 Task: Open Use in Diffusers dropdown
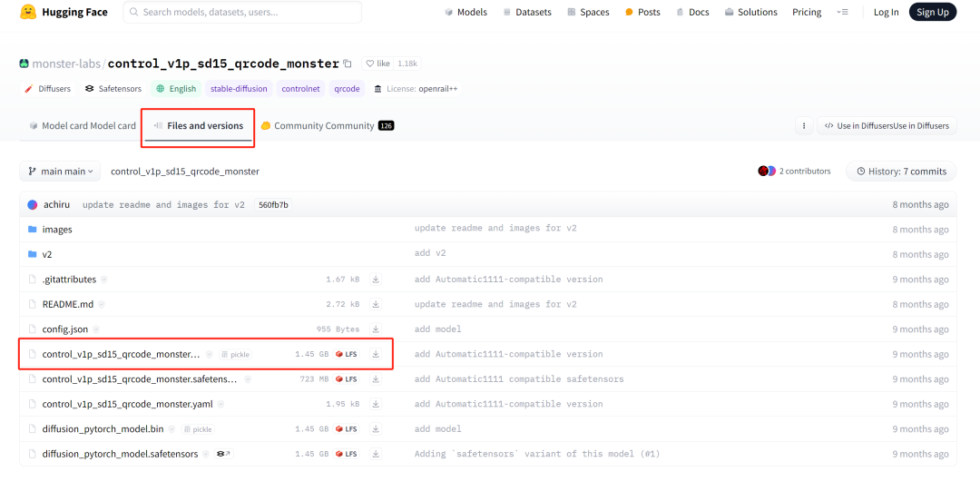(887, 126)
